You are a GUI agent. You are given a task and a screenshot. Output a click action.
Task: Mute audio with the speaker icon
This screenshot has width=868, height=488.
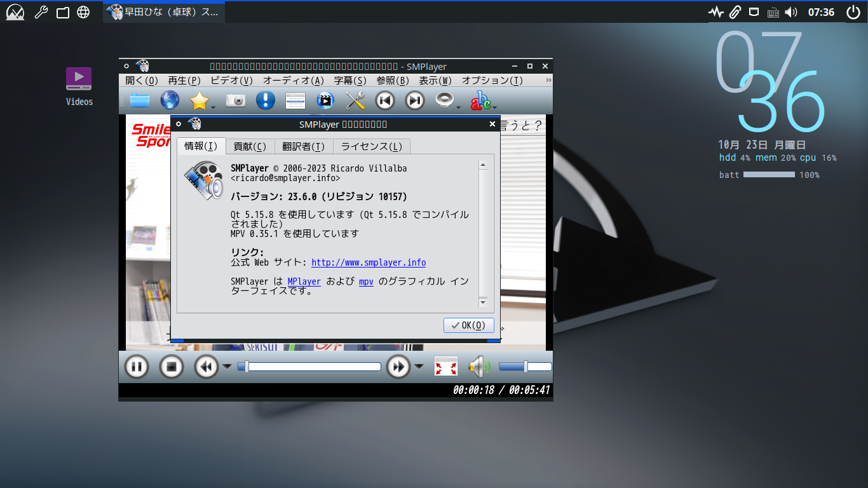[x=479, y=367]
